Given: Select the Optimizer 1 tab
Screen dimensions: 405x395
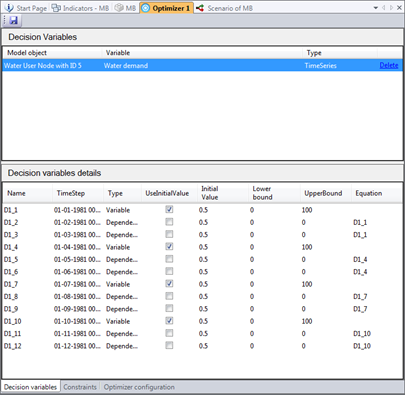Looking at the screenshot, I should coord(166,8).
